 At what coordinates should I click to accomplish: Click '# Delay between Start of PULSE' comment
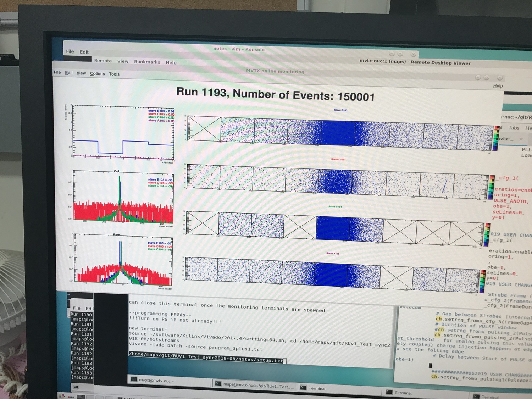482,358
